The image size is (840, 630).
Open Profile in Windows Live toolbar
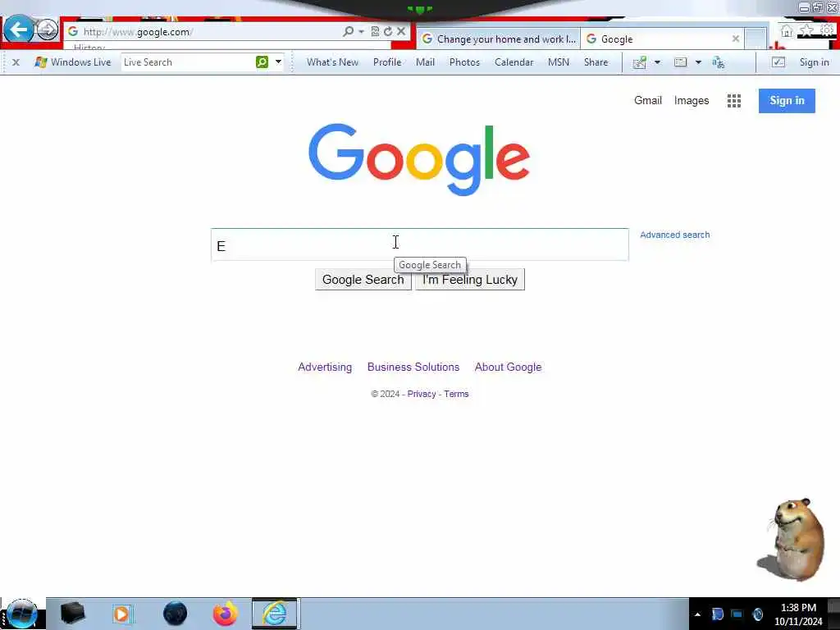pyautogui.click(x=387, y=62)
